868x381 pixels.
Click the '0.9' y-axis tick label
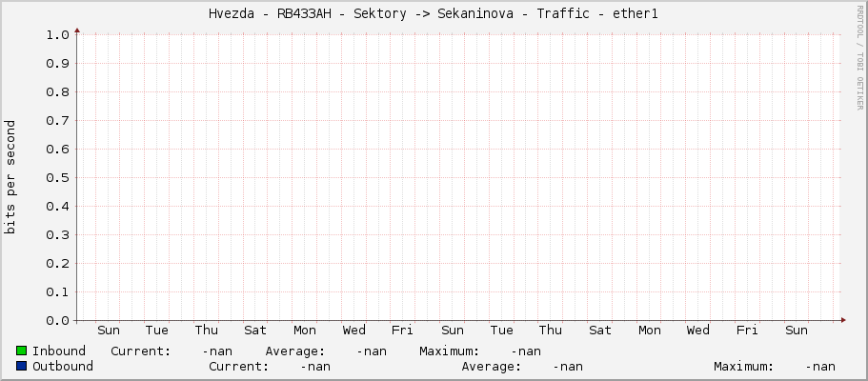pos(57,64)
